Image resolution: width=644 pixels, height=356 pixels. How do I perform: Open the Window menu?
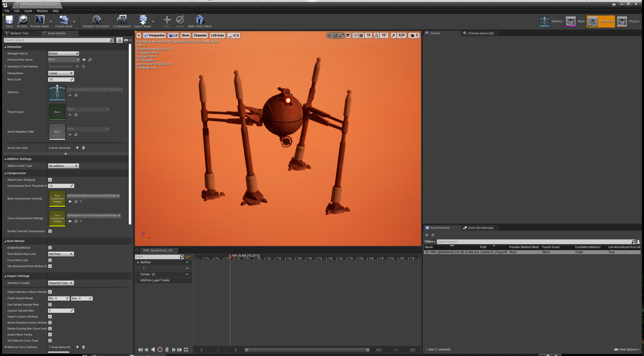(42, 11)
